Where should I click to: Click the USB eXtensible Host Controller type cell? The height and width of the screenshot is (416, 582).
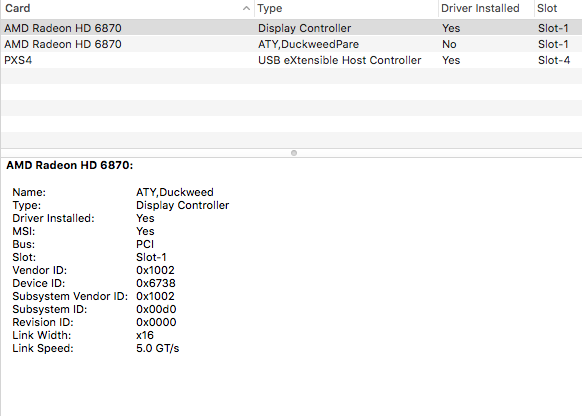[339, 60]
